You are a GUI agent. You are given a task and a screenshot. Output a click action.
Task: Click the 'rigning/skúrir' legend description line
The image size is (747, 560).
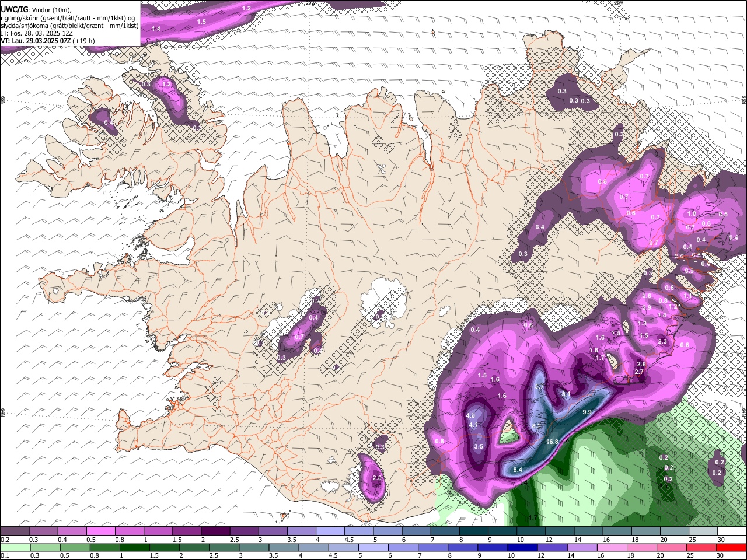click(68, 18)
